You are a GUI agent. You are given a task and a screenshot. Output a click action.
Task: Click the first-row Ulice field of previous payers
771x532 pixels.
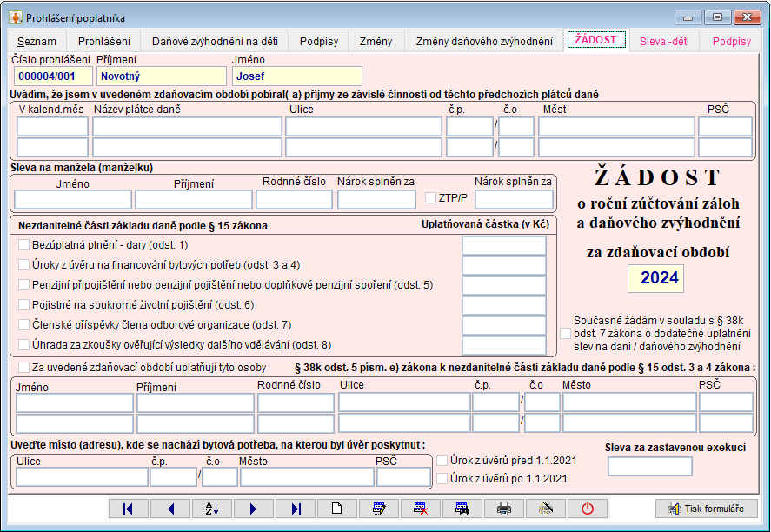pyautogui.click(x=364, y=126)
